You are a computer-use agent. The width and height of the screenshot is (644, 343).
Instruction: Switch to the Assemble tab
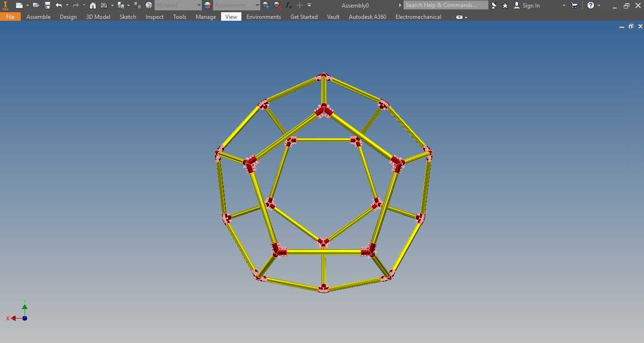pos(38,16)
